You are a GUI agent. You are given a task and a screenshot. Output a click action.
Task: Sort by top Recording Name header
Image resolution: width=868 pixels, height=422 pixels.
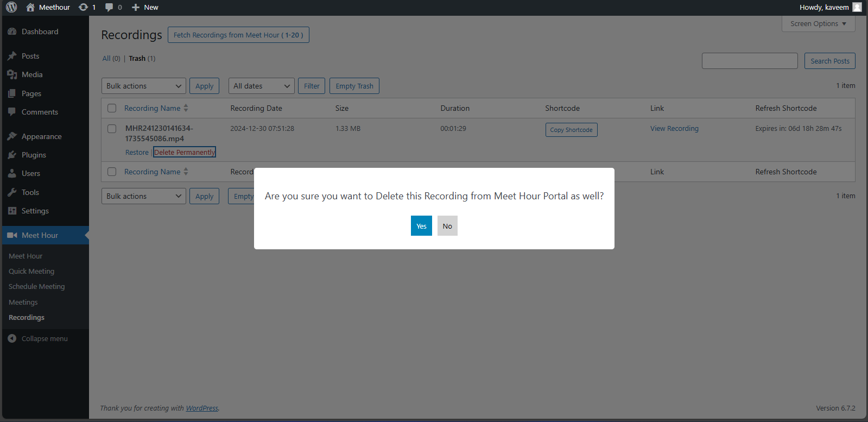(x=153, y=108)
